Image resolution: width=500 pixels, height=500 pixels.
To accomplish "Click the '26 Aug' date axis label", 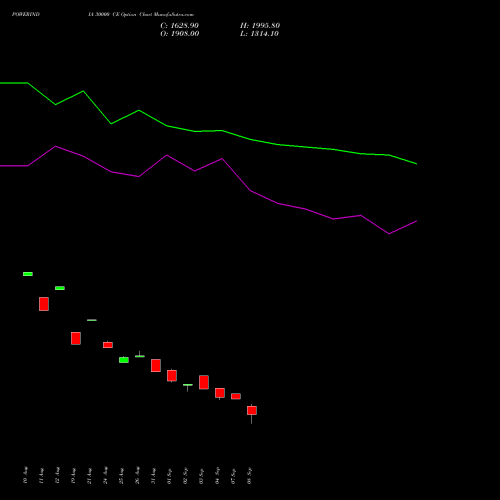I will 137,475.
